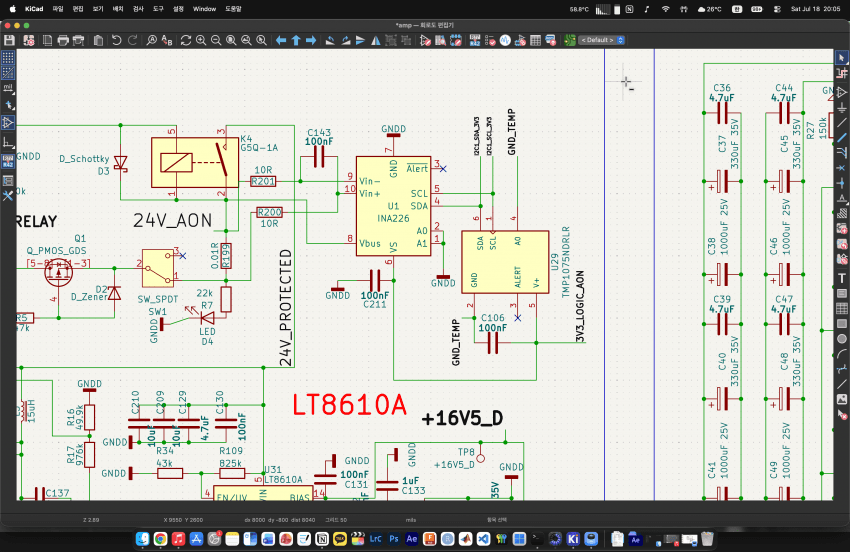The image size is (850, 552).
Task: Mirror selection vertically
Action: click(x=360, y=40)
